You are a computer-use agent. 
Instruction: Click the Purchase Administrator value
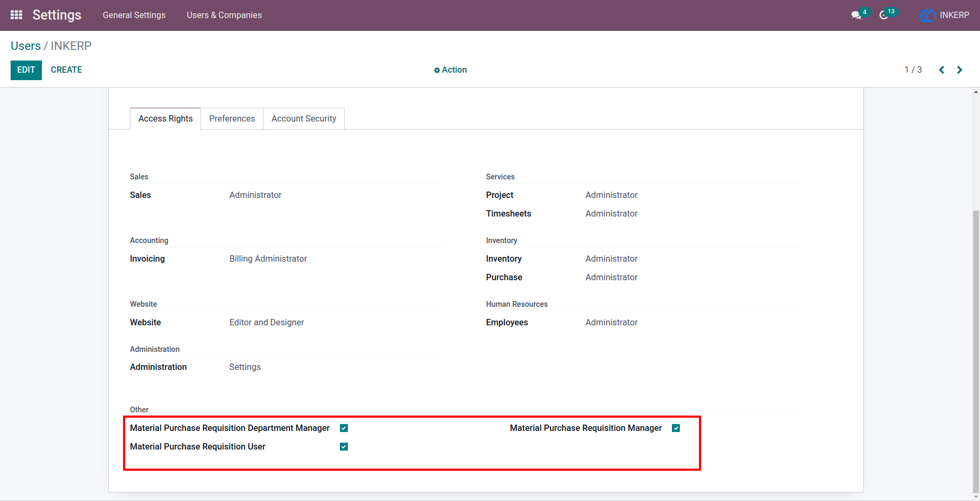click(611, 278)
